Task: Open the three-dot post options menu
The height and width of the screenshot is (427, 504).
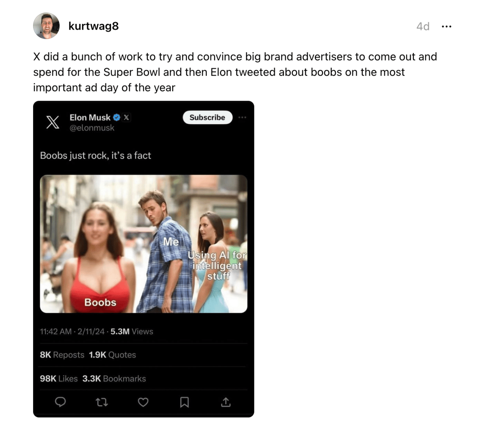Action: 446,27
